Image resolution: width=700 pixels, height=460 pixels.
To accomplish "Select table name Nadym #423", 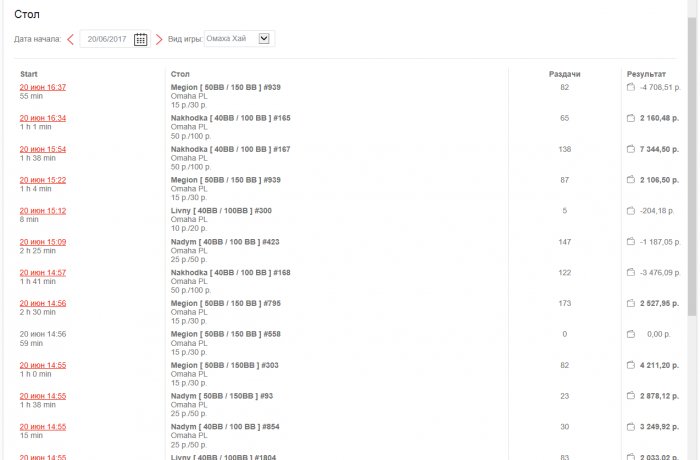I will pos(225,242).
